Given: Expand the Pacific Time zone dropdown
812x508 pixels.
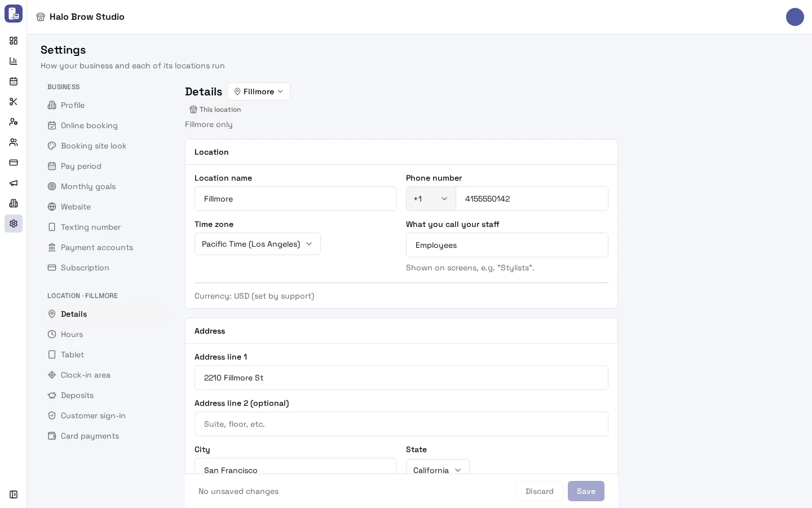Looking at the screenshot, I should (258, 244).
